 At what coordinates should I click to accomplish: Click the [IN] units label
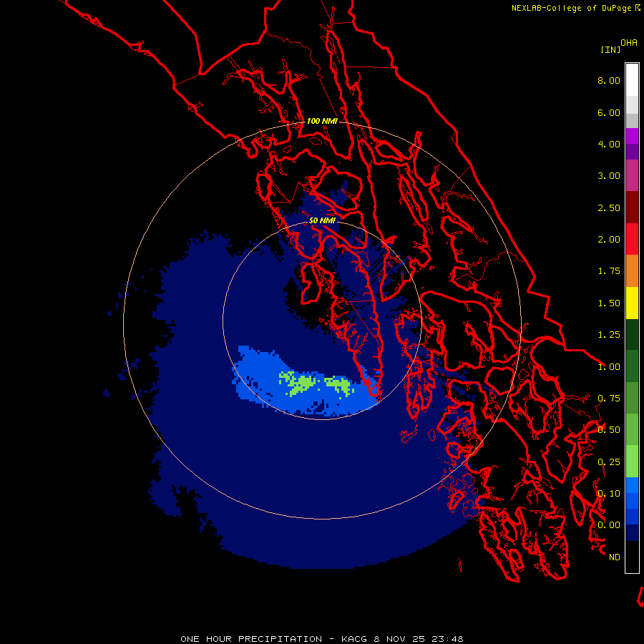point(610,49)
